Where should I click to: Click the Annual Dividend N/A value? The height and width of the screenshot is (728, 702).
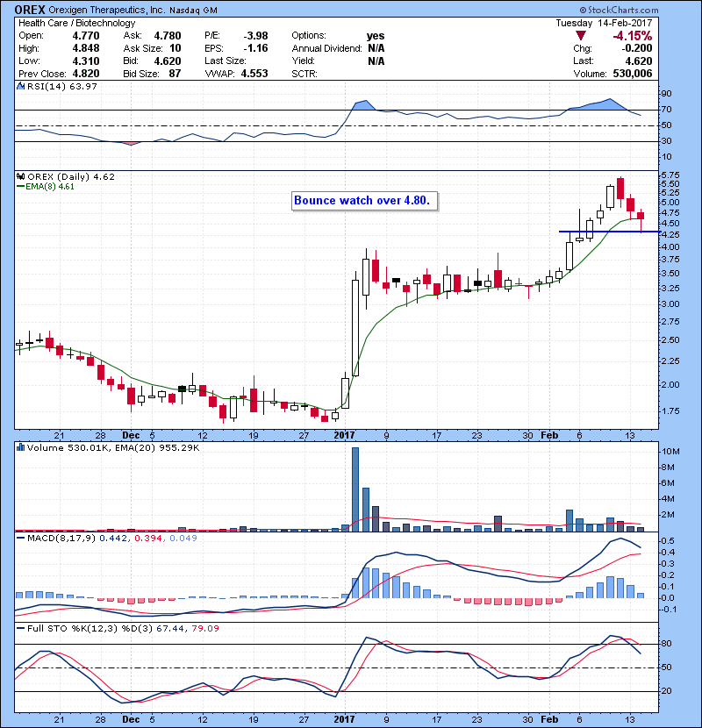pyautogui.click(x=376, y=48)
